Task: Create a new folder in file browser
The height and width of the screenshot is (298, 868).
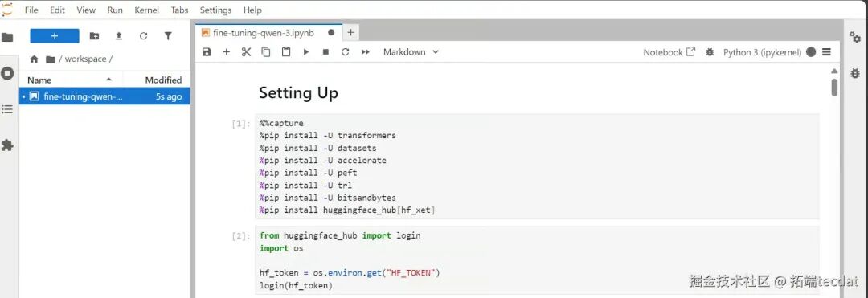Action: click(95, 36)
